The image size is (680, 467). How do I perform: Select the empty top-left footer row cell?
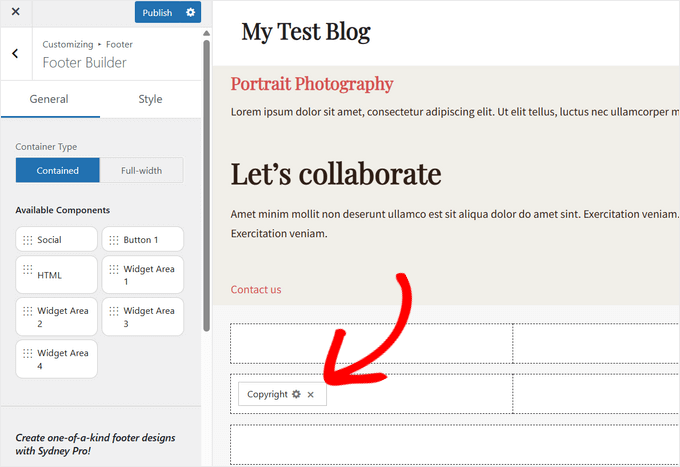click(371, 343)
